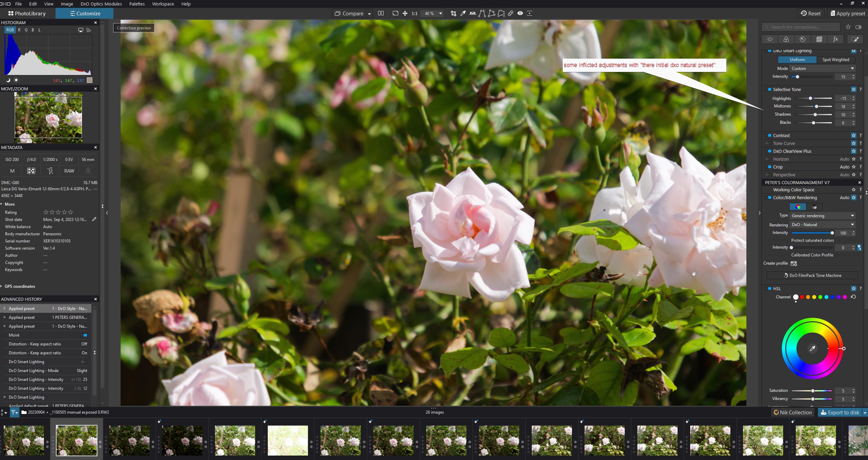Open the Local Adjustments brush icon
This screenshot has width=868, height=460.
click(855, 39)
